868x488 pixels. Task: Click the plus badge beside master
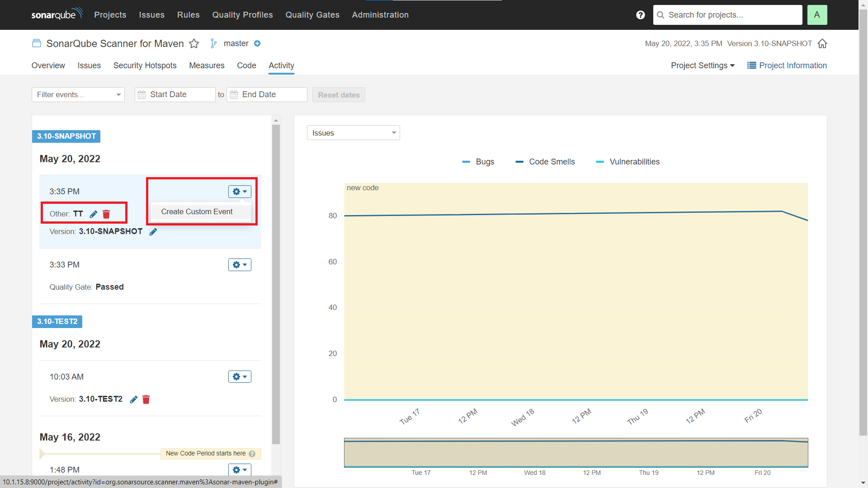pos(257,43)
